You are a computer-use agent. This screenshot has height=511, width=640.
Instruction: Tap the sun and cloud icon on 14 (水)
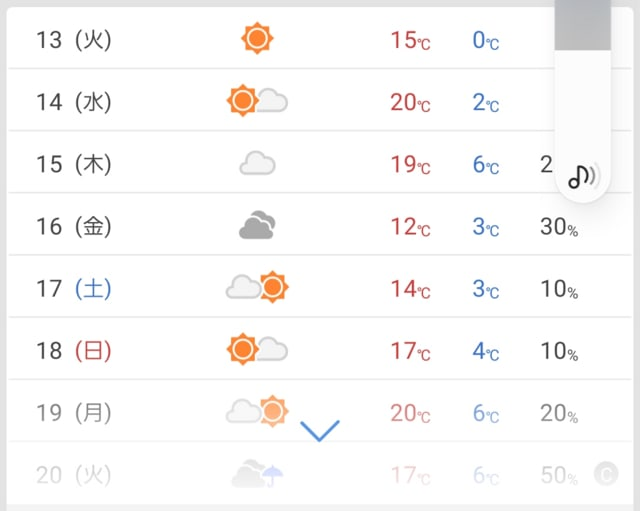[x=257, y=100]
